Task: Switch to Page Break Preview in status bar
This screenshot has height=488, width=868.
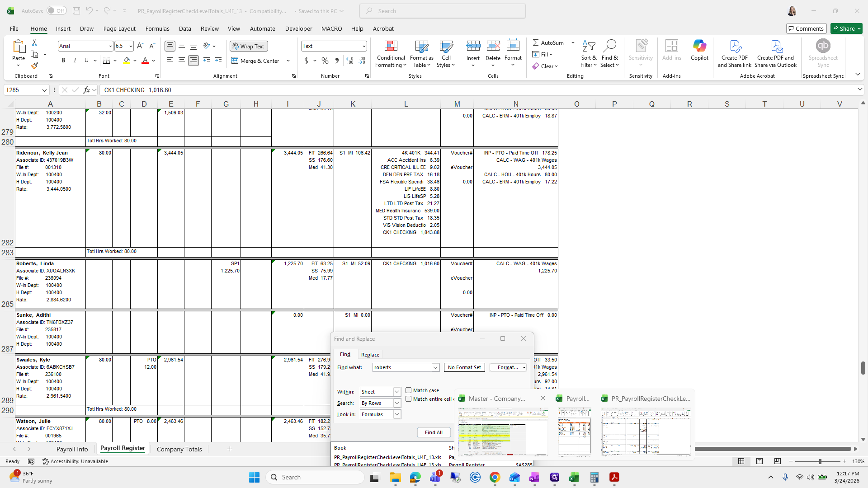Action: click(x=777, y=461)
